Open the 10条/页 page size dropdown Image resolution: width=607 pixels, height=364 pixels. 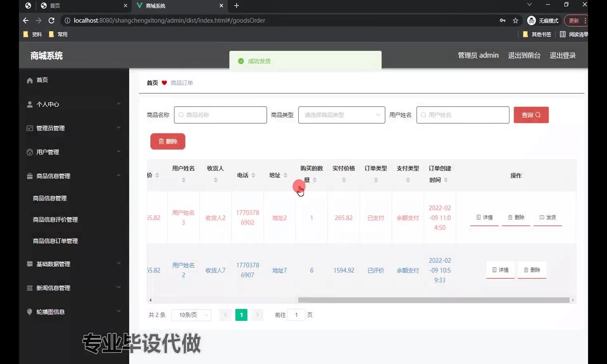[191, 315]
